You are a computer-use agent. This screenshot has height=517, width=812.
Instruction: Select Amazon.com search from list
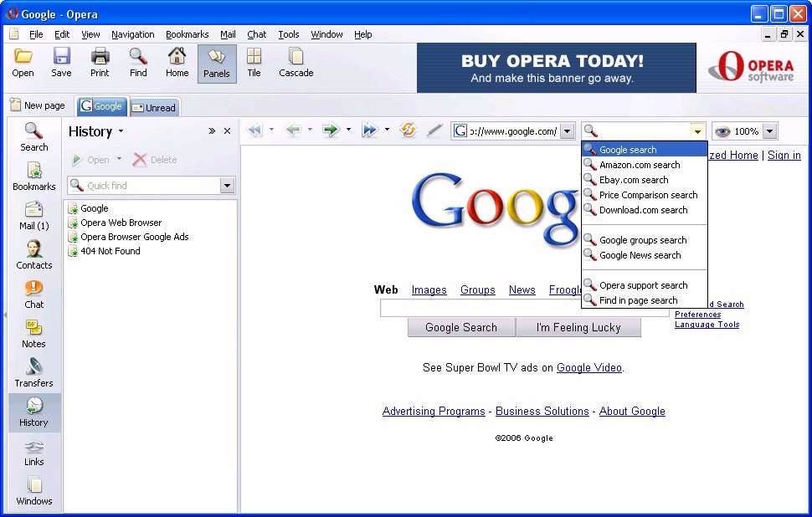pos(645,165)
